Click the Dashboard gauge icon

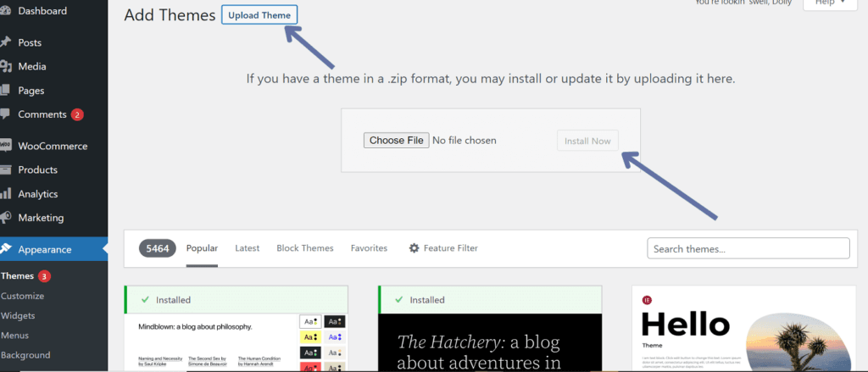(x=5, y=11)
